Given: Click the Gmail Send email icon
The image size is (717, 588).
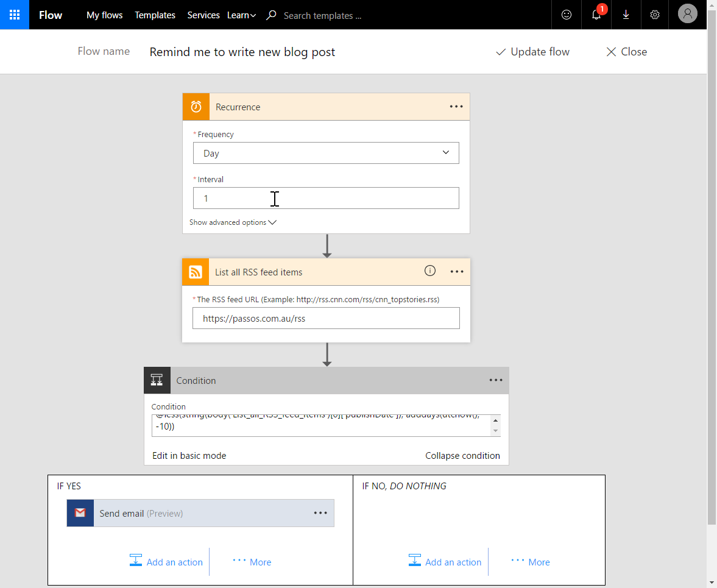Looking at the screenshot, I should click(x=80, y=513).
